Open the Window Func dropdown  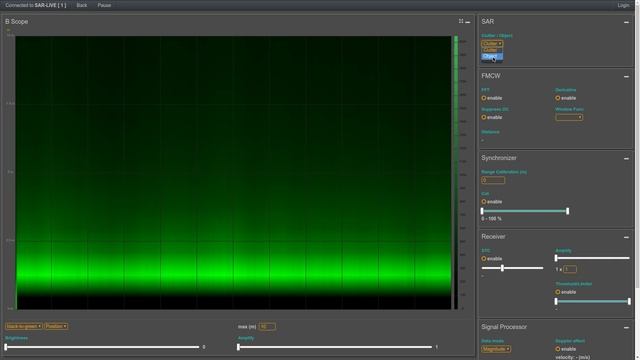[x=569, y=117]
